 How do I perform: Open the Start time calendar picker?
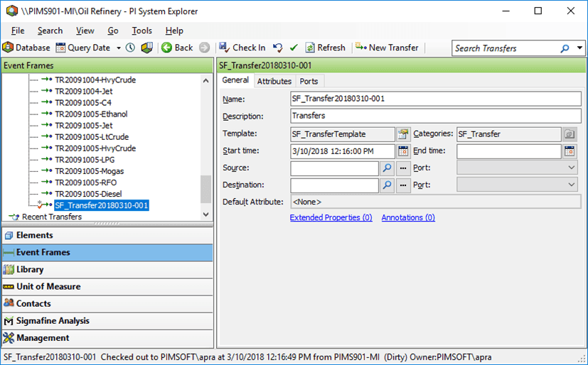(403, 151)
